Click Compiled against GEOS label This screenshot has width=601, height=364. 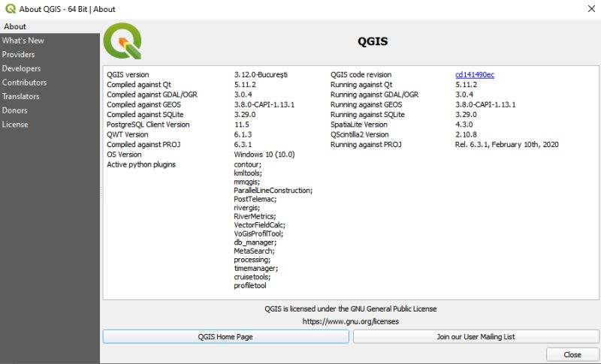click(x=143, y=104)
